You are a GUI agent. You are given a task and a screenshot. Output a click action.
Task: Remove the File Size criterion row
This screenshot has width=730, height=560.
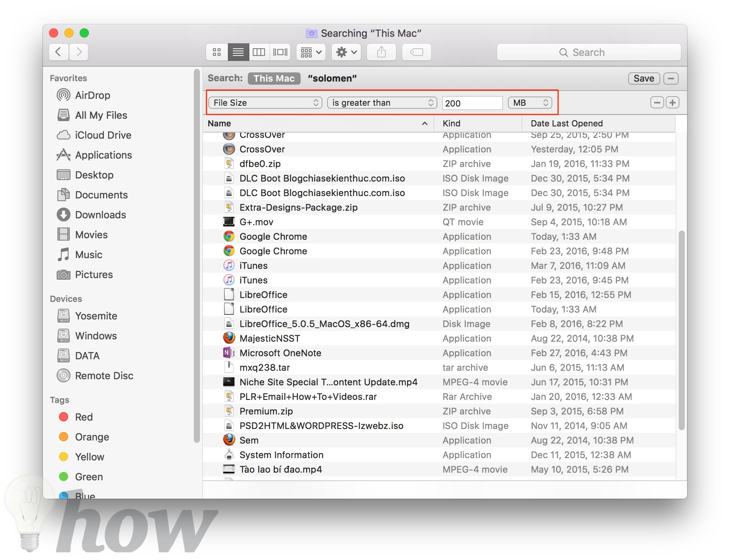point(657,103)
